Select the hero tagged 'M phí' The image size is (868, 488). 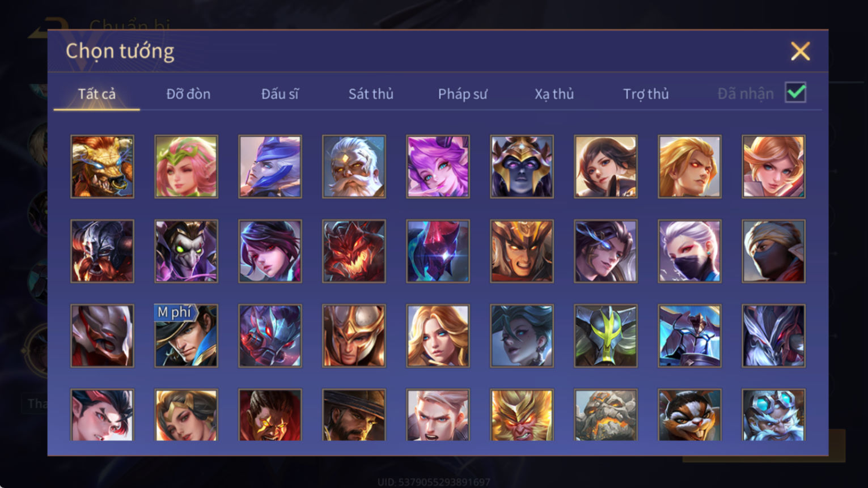(x=186, y=336)
